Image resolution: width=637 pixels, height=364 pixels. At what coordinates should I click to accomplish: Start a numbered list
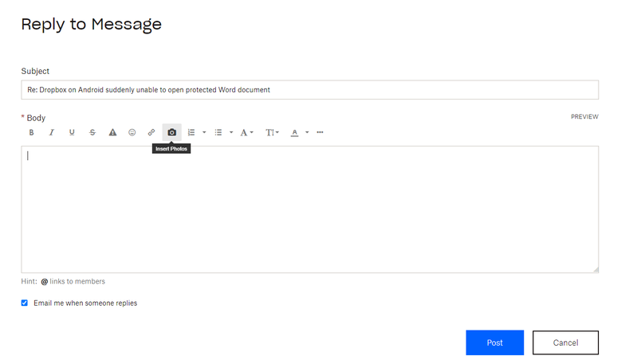click(x=191, y=132)
